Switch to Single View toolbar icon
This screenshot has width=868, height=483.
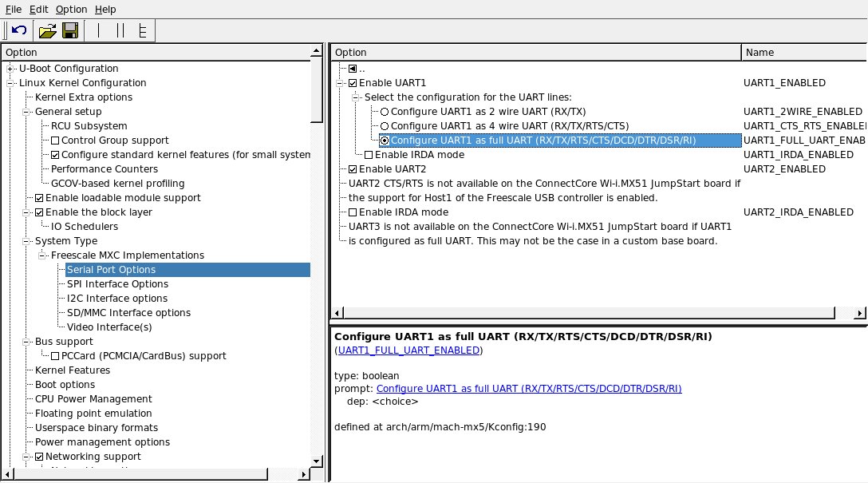(x=99, y=31)
